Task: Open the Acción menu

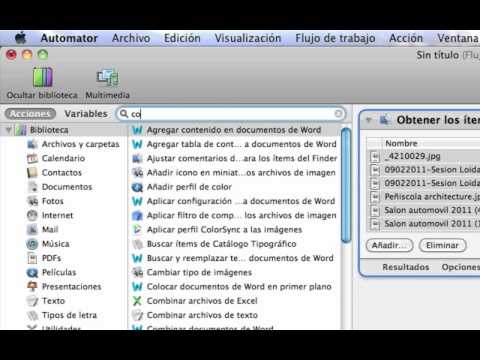Action: point(406,38)
